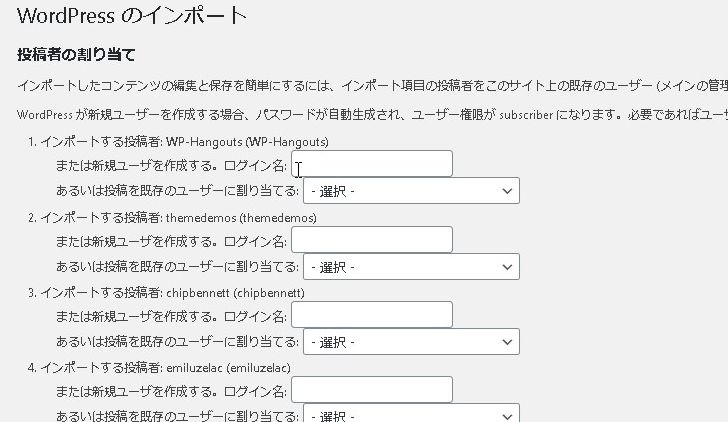Image resolution: width=728 pixels, height=422 pixels.
Task: Click the WordPress のインポート page title
Action: click(132, 16)
